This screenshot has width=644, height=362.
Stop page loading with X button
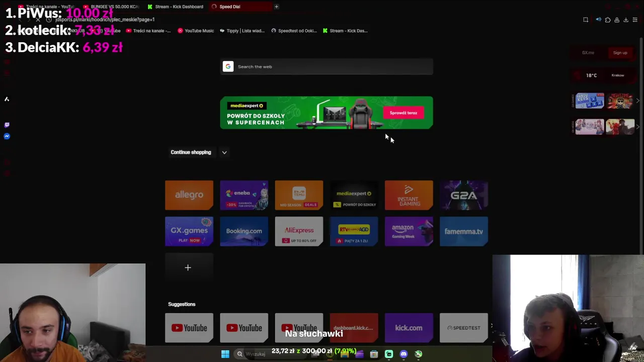[x=38, y=20]
